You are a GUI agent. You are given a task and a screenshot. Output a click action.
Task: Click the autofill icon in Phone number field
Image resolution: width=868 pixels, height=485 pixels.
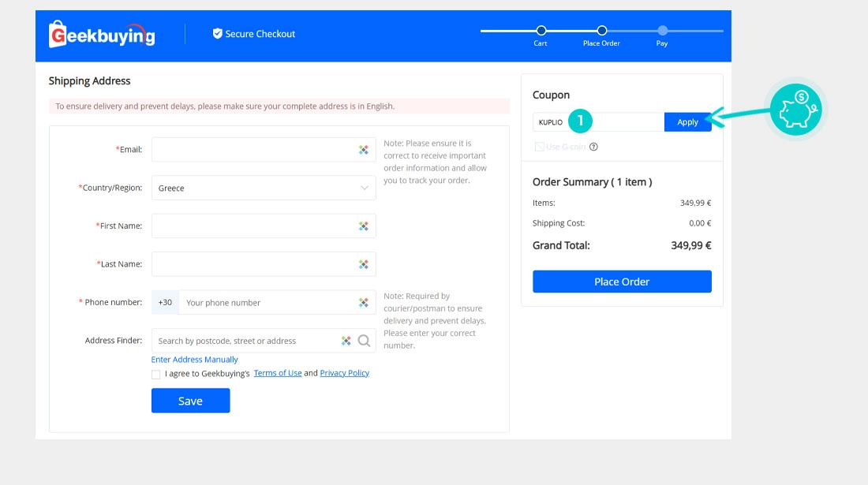[x=364, y=303]
